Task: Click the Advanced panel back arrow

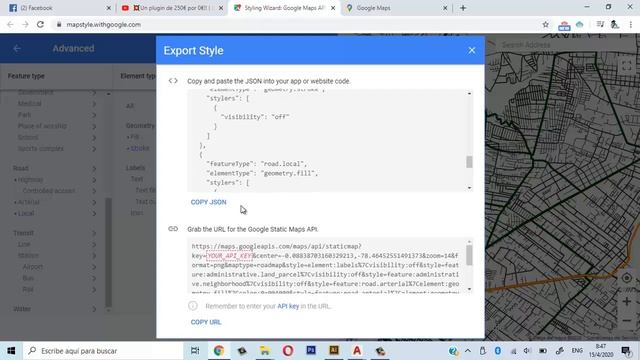Action: [17, 49]
